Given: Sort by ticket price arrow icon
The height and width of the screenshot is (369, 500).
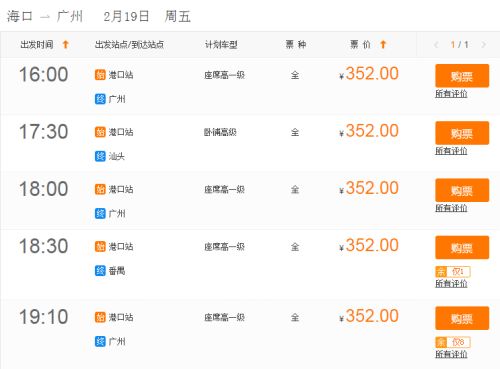Looking at the screenshot, I should (383, 44).
